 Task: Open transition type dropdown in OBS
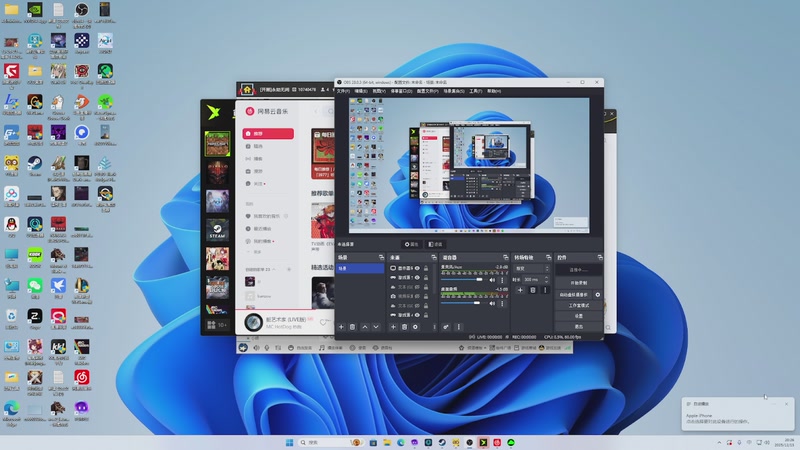pos(532,268)
